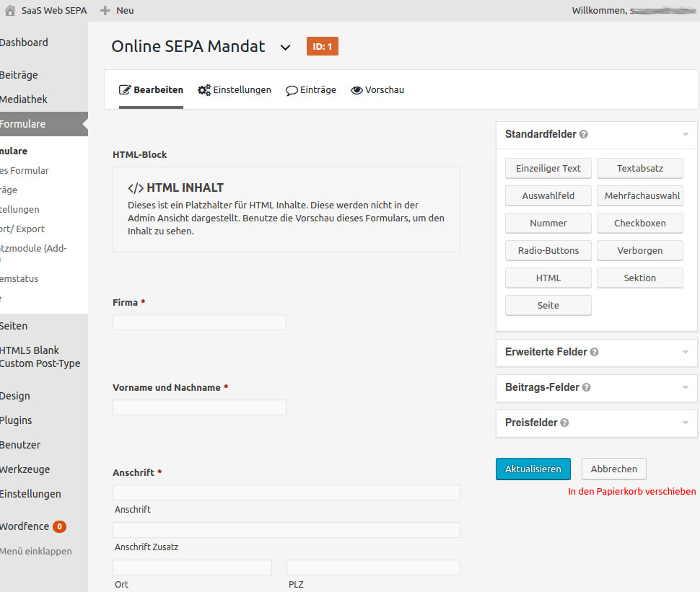
Task: Click the ID: 1 badge
Action: [323, 46]
